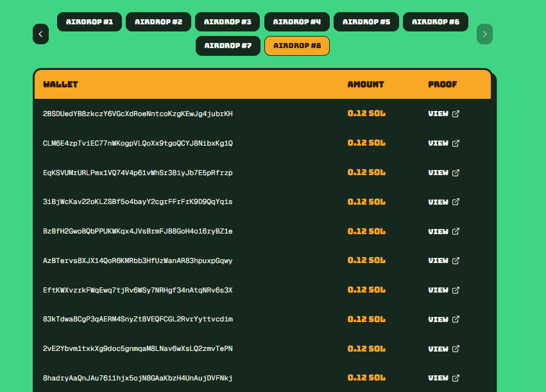Viewport: 546px width, 392px height.
Task: View proof text for wallet EftKWXvzrkF
Action: click(438, 290)
